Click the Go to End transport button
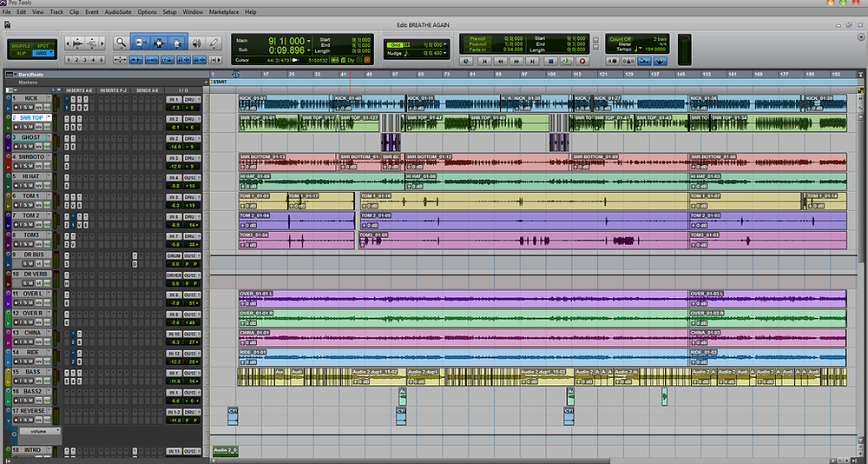The image size is (868, 464). click(533, 61)
